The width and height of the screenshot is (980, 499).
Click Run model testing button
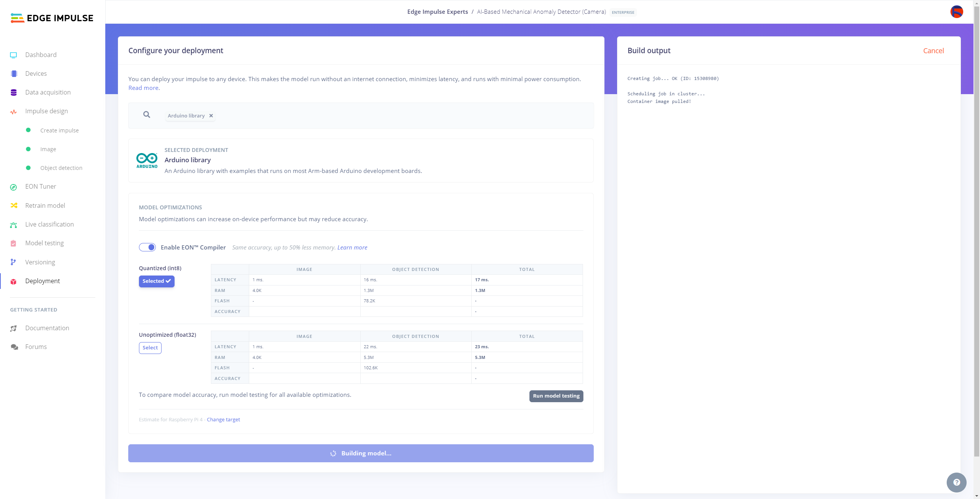(x=555, y=396)
